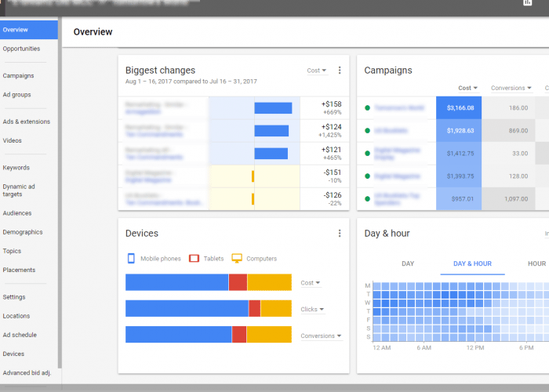The image size is (549, 392).
Task: Click tablets red segment of Clicks bar
Action: pos(255,308)
